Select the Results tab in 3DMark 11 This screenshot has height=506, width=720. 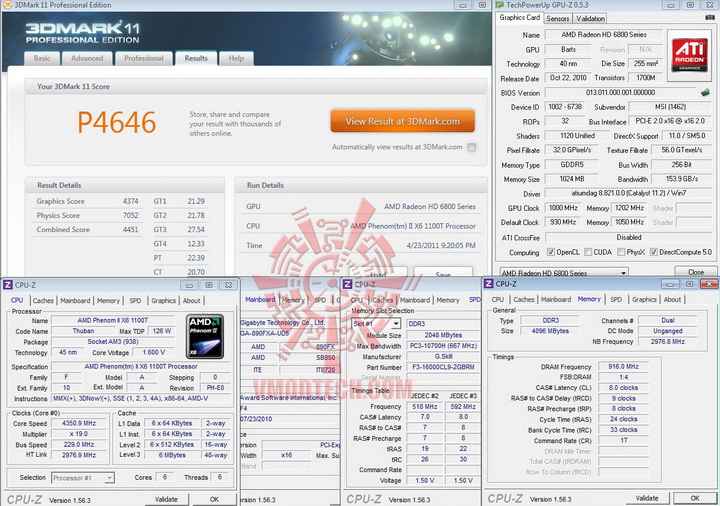196,58
